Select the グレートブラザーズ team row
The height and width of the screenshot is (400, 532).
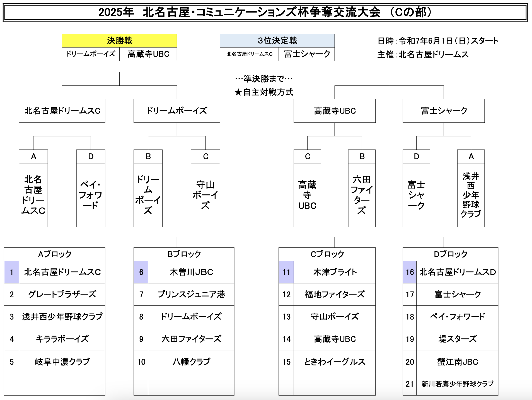click(62, 294)
